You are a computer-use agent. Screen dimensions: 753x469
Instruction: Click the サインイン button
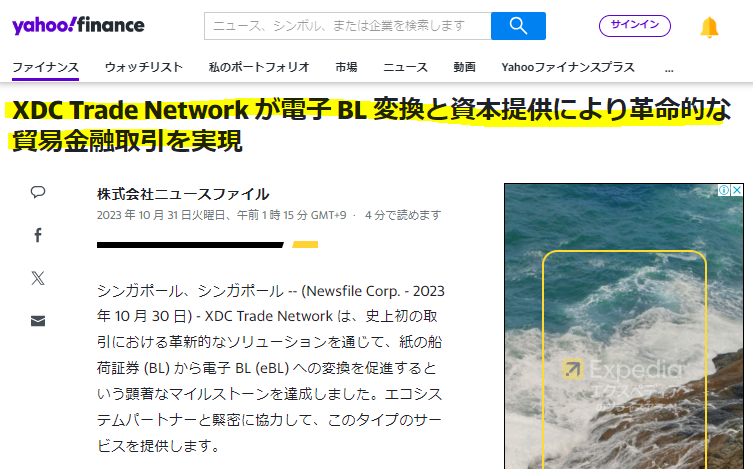635,26
